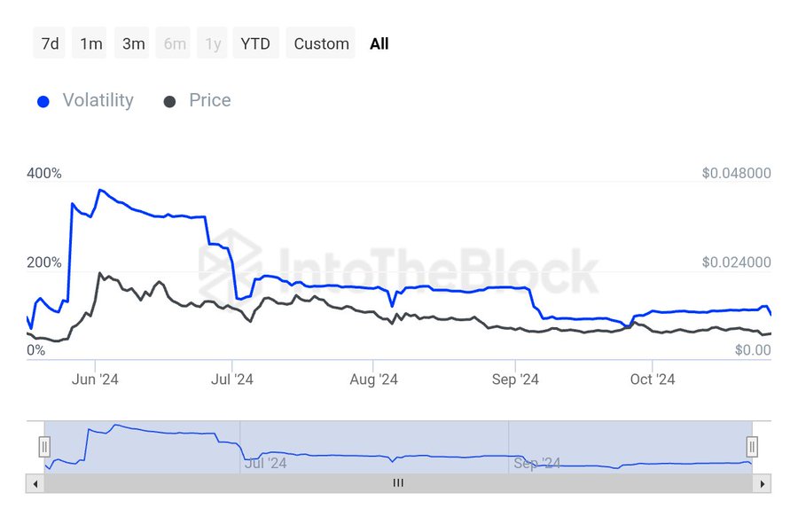The width and height of the screenshot is (798, 532).
Task: Click the dark Price legend dot
Action: click(169, 101)
